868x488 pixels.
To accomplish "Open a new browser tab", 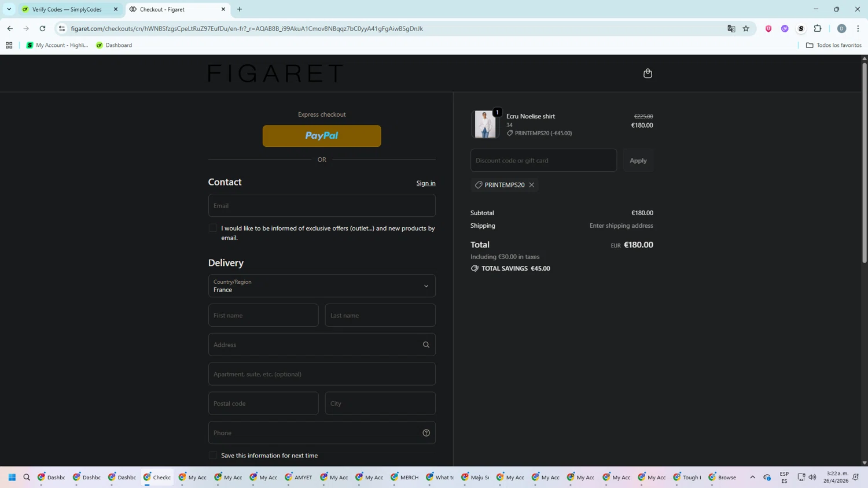I will 240,9.
